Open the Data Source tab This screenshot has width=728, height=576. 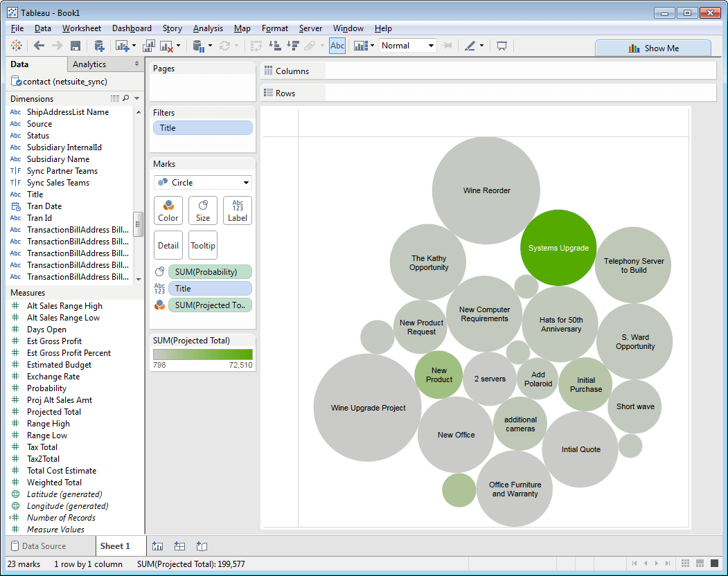click(39, 546)
